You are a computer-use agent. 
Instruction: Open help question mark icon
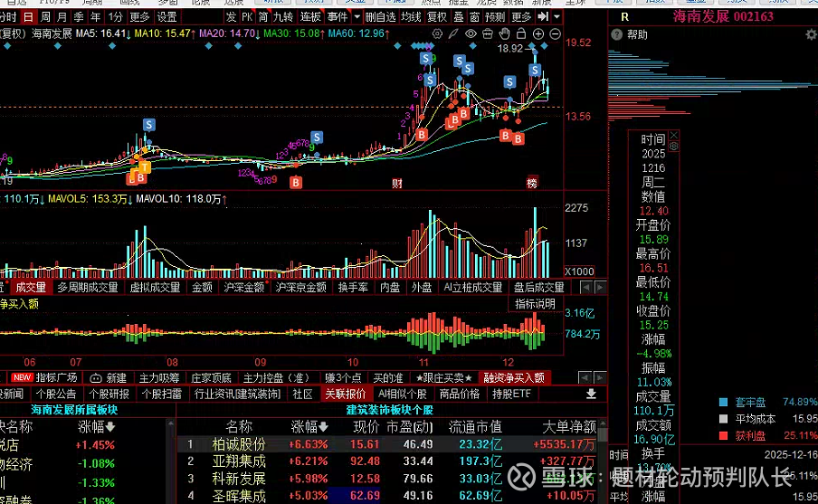(x=616, y=35)
